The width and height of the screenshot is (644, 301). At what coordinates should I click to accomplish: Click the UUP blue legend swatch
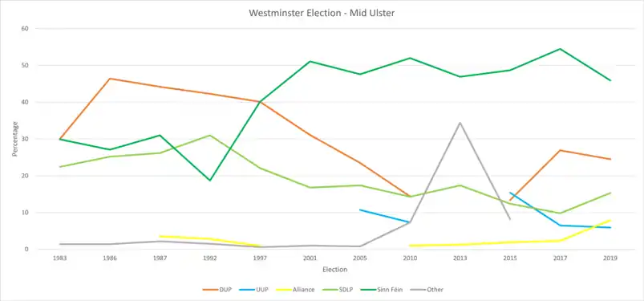[x=246, y=290]
